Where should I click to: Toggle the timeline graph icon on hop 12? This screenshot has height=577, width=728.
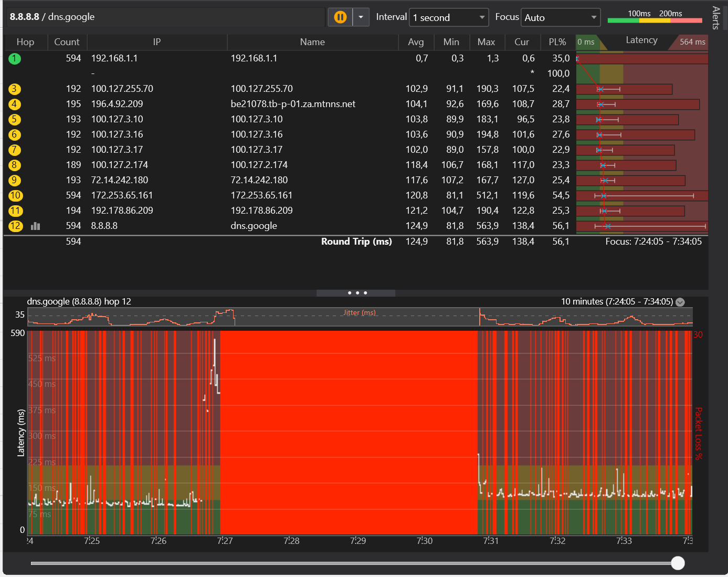coord(36,226)
